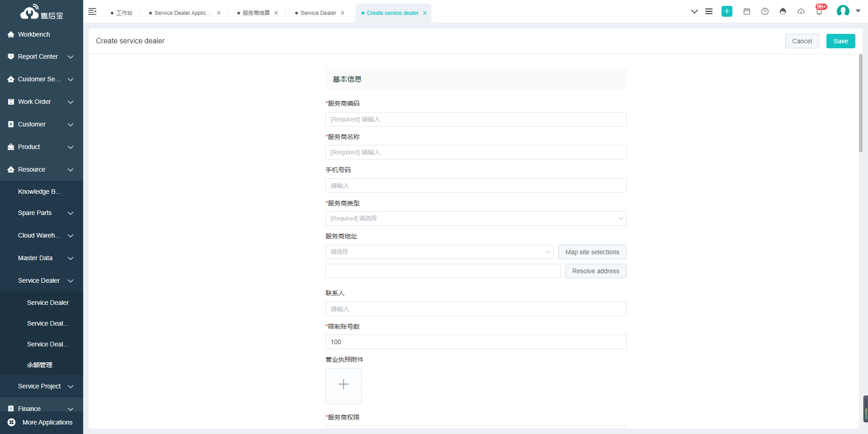
Task: Switch to the 服务商结算 tab
Action: click(x=254, y=13)
